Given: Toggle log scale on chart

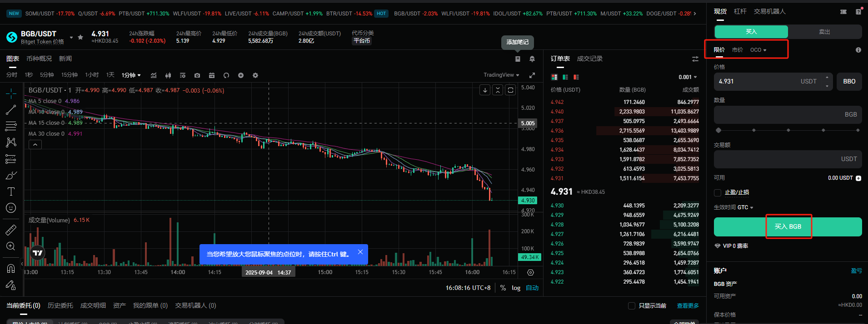Looking at the screenshot, I should coord(516,288).
